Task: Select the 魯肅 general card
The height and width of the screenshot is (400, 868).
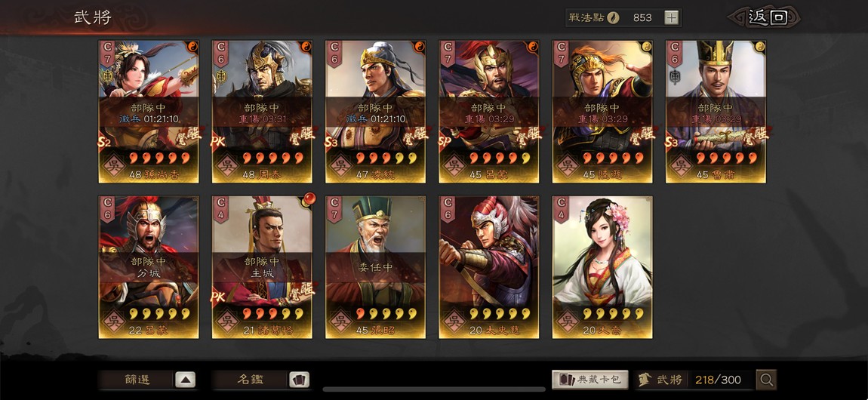Action: pos(716,112)
